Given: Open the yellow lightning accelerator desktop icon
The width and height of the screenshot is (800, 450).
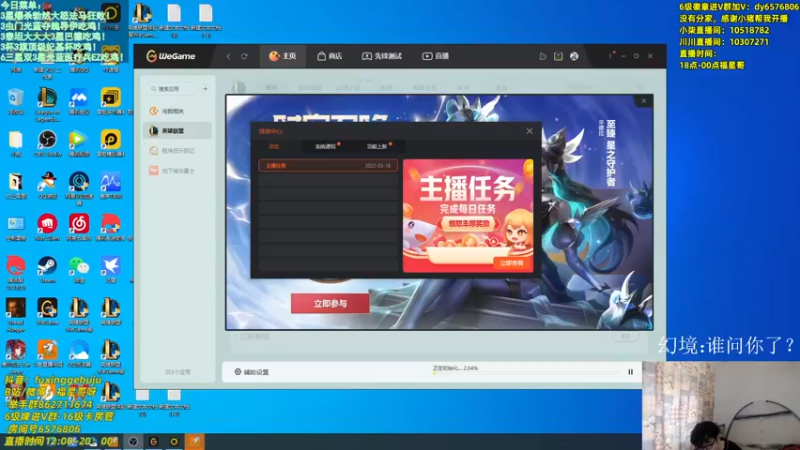Looking at the screenshot, I should click(110, 101).
